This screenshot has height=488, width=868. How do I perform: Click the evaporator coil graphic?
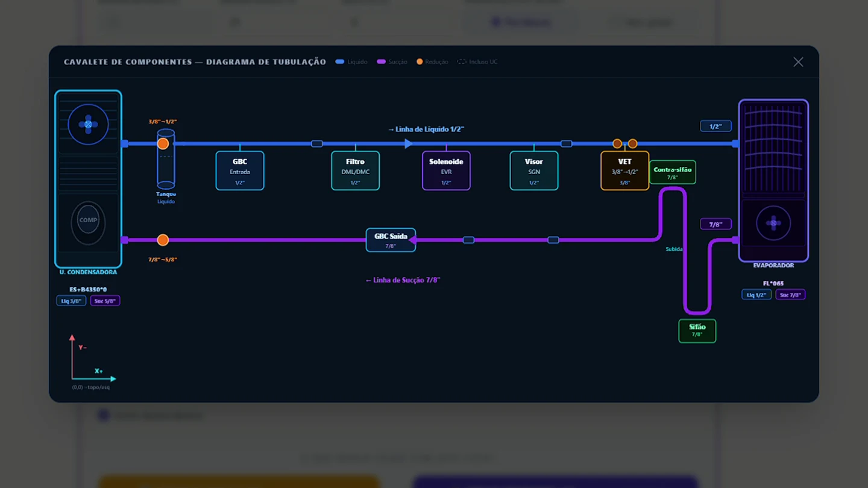(773, 148)
